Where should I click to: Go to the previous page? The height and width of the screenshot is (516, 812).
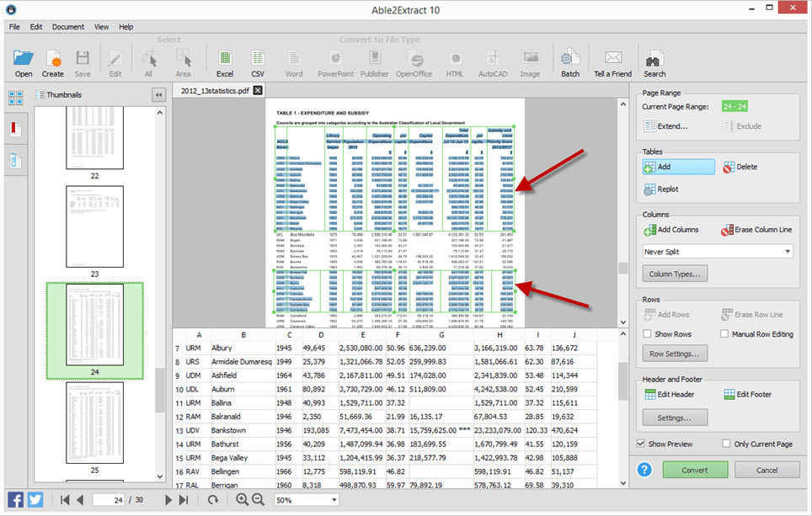(x=80, y=500)
